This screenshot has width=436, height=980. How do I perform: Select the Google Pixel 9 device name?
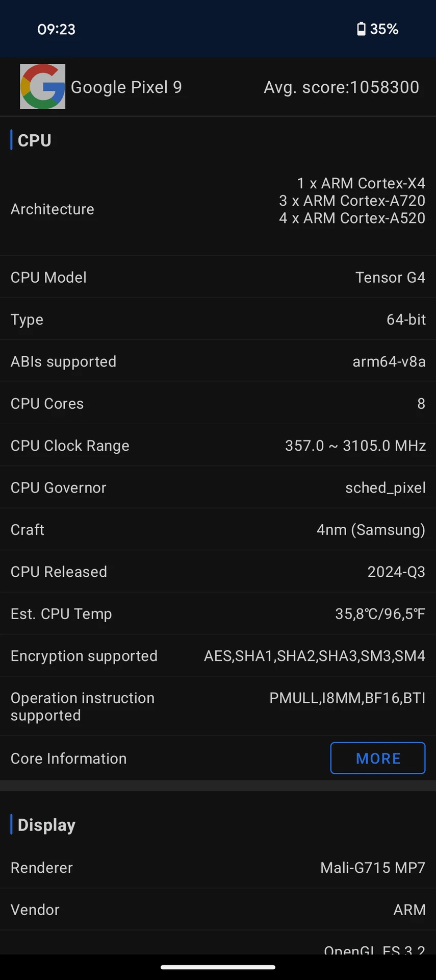126,87
